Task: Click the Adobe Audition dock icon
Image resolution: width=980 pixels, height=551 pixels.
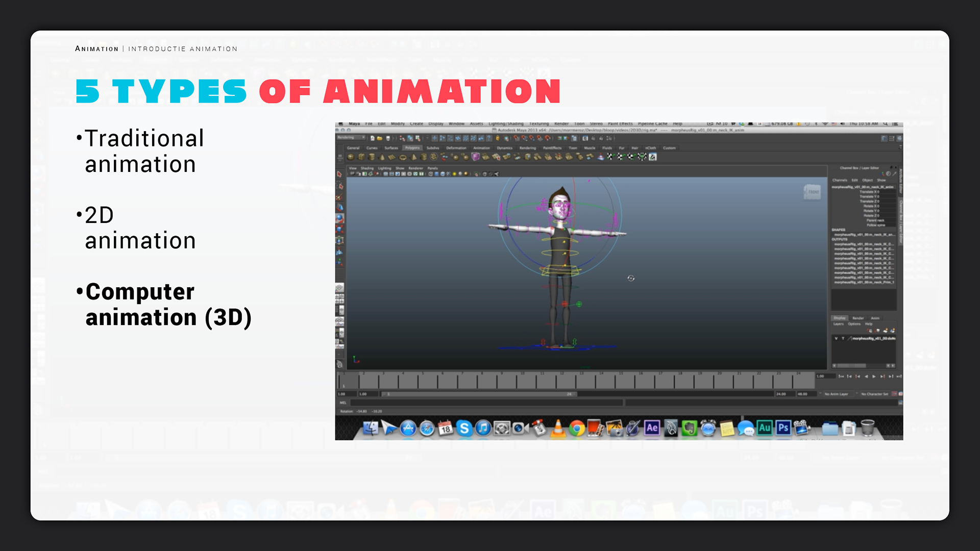Action: click(764, 428)
